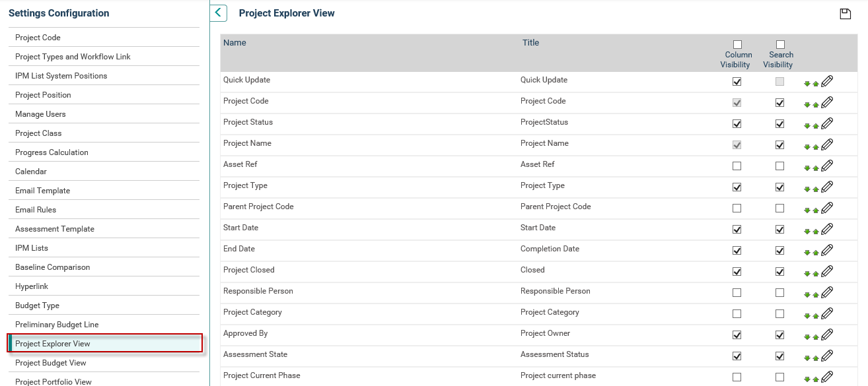Uncheck Search Visibility for Project Status
868x386 pixels.
[x=780, y=124]
